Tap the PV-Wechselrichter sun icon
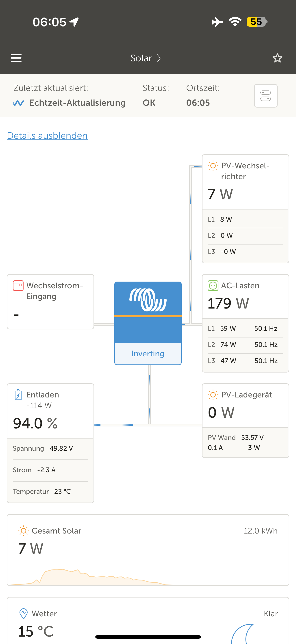296x644 pixels. pyautogui.click(x=213, y=166)
